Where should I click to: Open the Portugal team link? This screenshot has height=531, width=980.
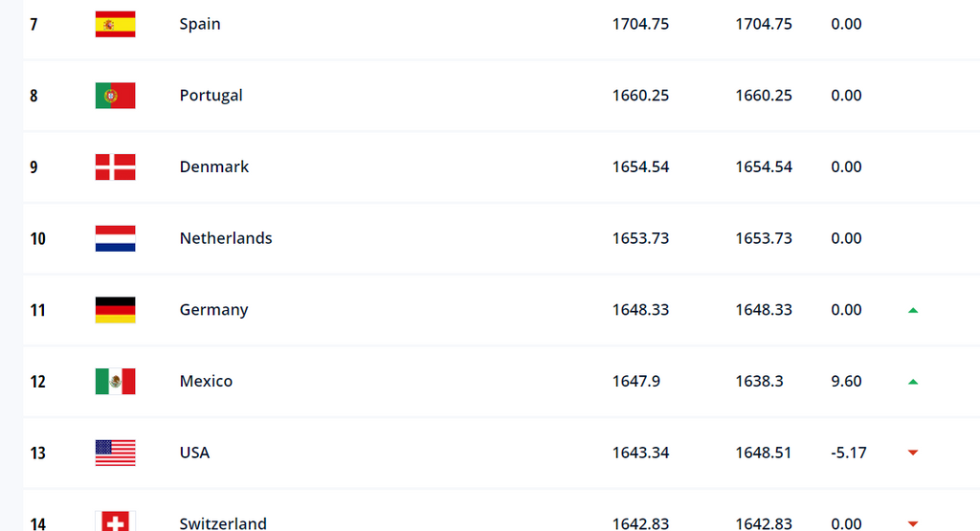click(211, 96)
